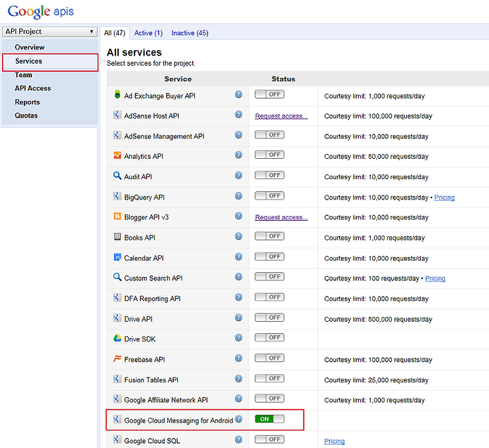The width and height of the screenshot is (489, 448).
Task: Open Team in the sidebar
Action: click(23, 75)
